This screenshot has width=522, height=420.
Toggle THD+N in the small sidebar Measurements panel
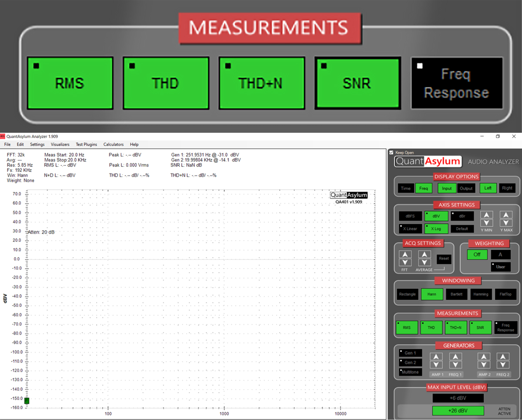pos(455,328)
